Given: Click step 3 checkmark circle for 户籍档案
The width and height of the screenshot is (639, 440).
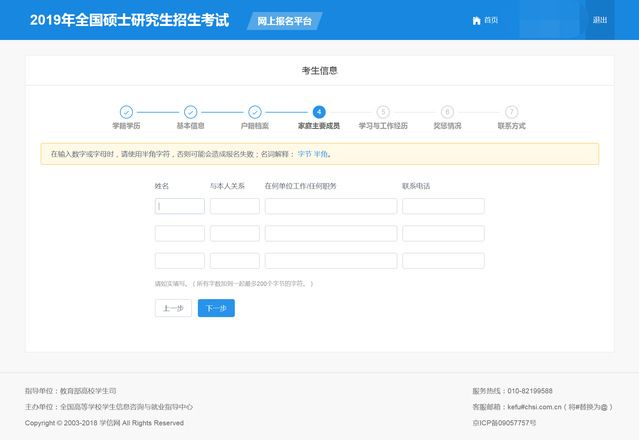Looking at the screenshot, I should (x=255, y=112).
